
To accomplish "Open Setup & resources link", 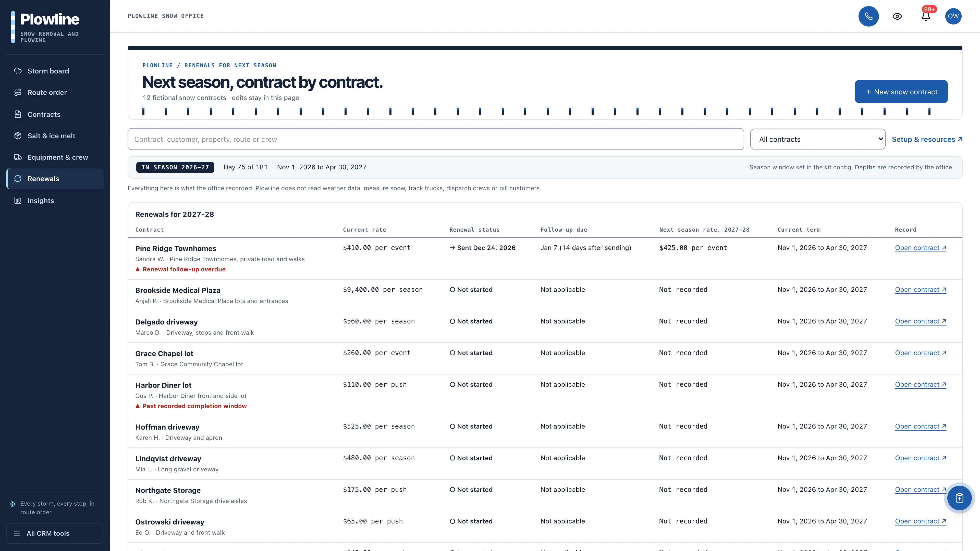I will pyautogui.click(x=927, y=139).
